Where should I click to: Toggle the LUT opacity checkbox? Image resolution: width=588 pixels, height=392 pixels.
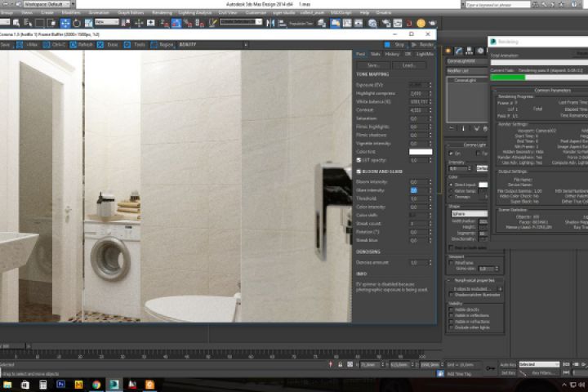point(359,160)
